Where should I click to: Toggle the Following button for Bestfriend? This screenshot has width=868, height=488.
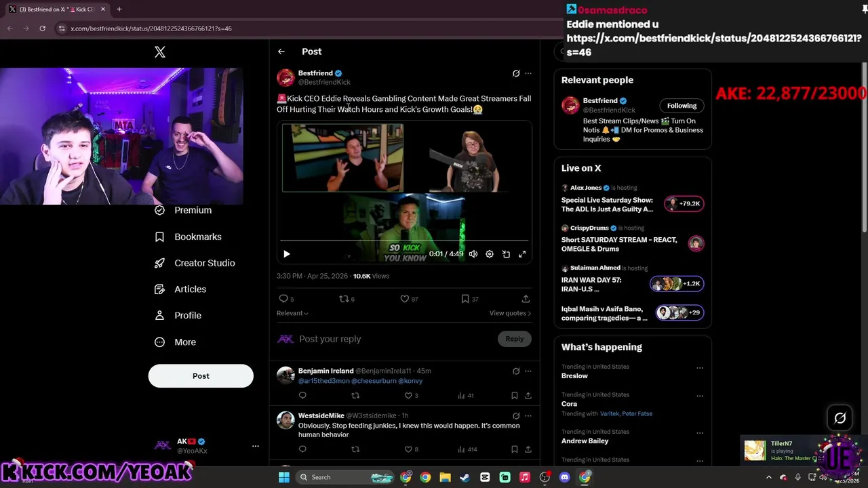coord(682,106)
